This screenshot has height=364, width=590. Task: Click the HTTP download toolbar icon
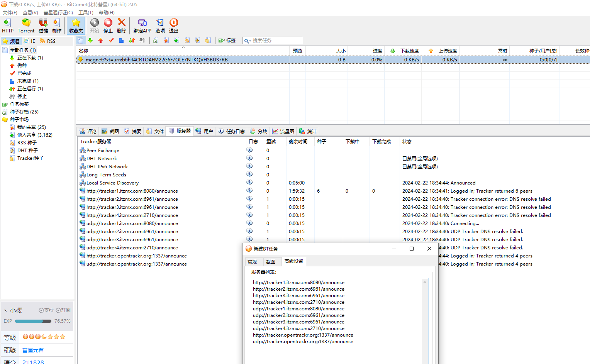[7, 25]
